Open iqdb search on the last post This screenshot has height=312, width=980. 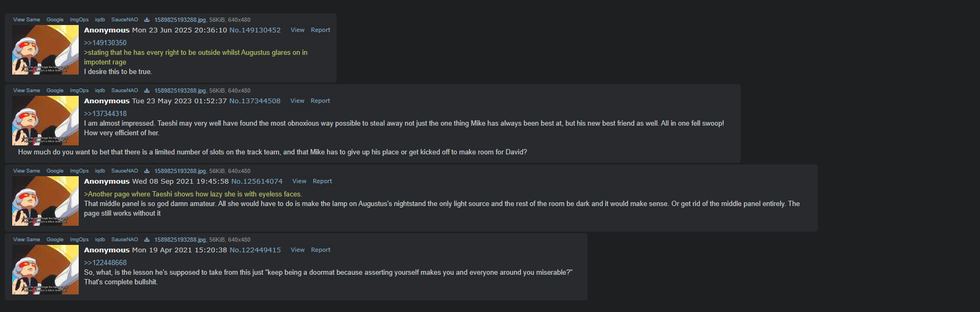100,240
